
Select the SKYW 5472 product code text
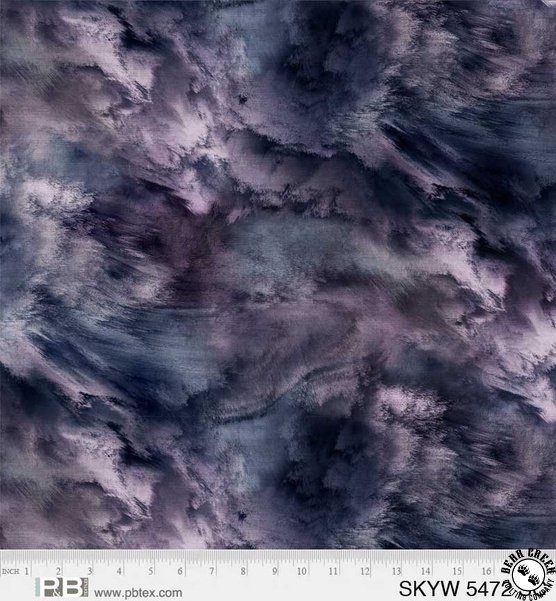tap(454, 588)
